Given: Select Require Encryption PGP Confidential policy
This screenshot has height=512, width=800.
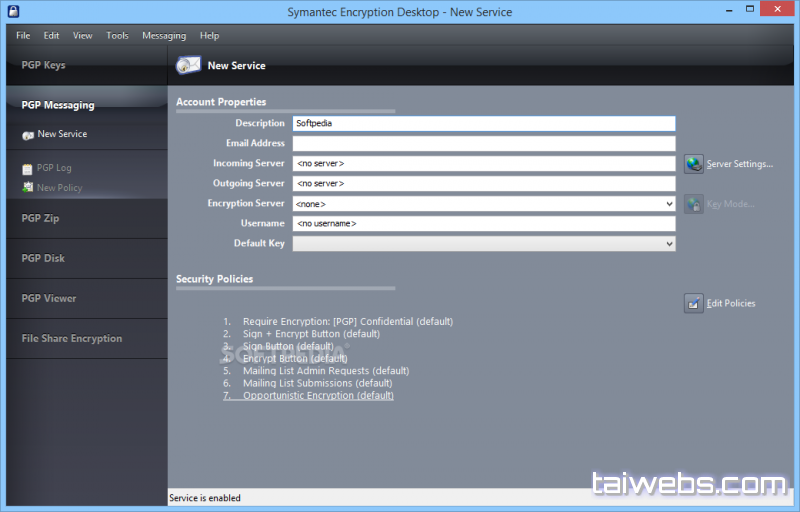Looking at the screenshot, I should (347, 322).
